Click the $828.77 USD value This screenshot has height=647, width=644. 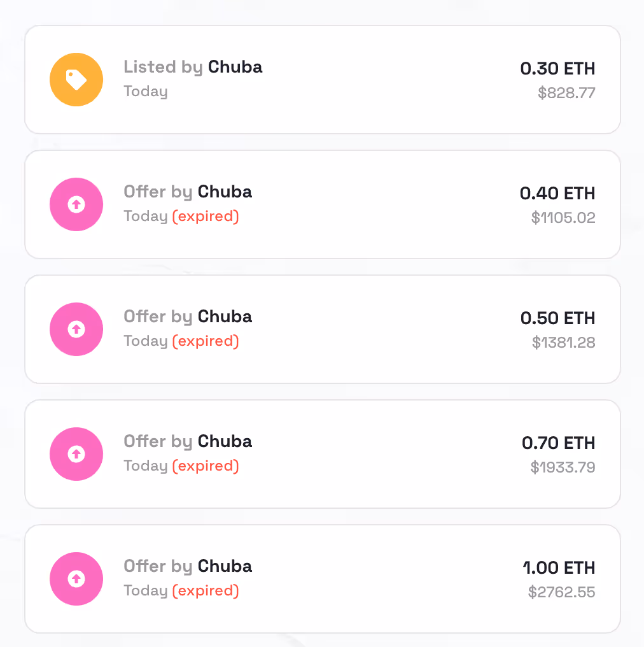click(x=566, y=94)
